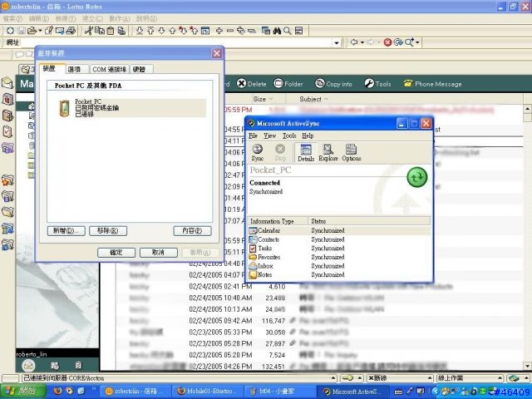Click the scissors cut icon in Notes toolbar

point(89,31)
